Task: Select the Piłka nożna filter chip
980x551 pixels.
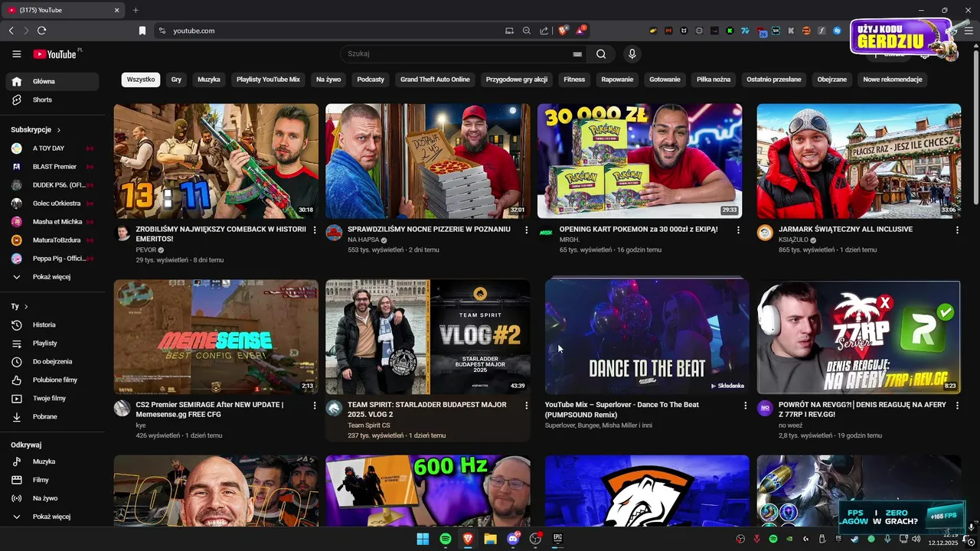Action: coord(714,80)
